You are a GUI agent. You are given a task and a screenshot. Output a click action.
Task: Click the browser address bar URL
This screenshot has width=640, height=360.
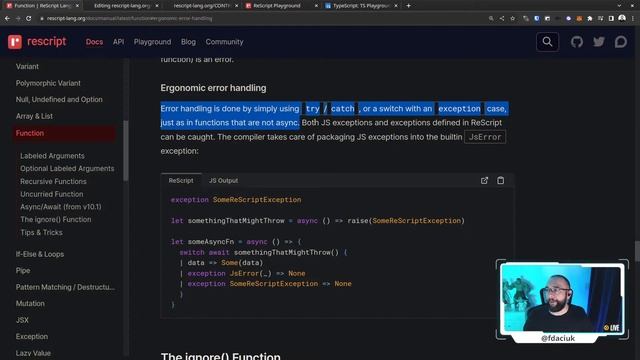click(129, 18)
